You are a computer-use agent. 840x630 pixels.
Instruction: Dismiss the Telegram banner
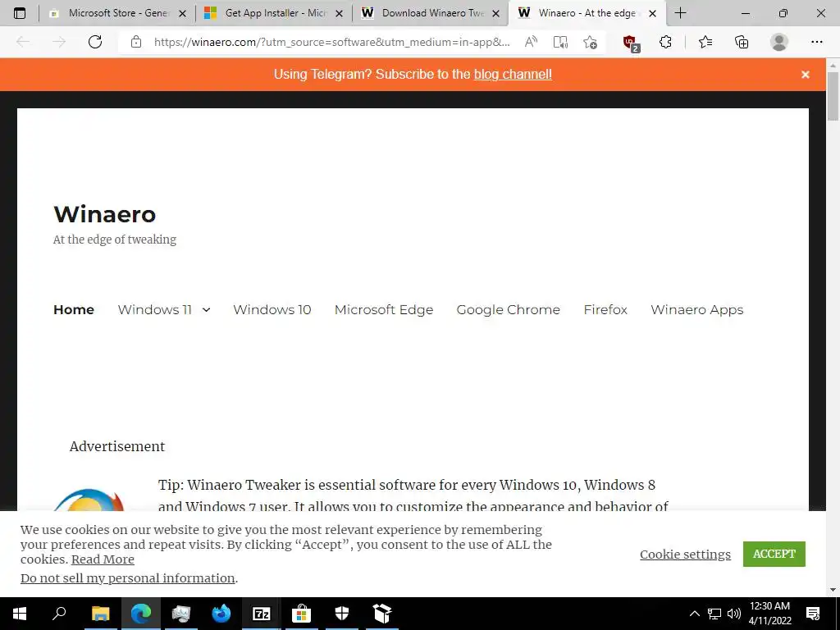point(806,75)
